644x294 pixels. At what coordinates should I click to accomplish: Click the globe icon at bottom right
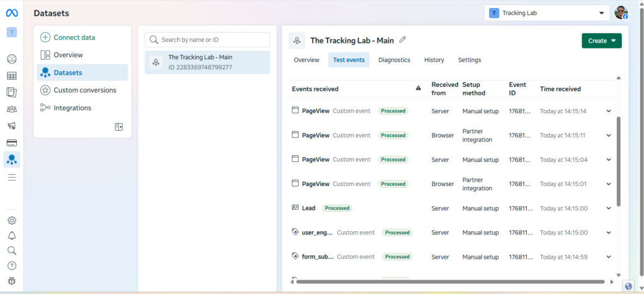pos(628,286)
